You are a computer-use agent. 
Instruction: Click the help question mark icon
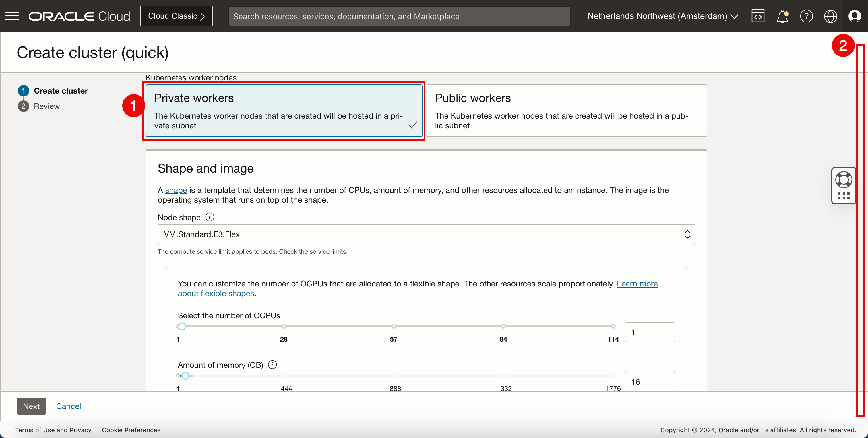click(806, 16)
